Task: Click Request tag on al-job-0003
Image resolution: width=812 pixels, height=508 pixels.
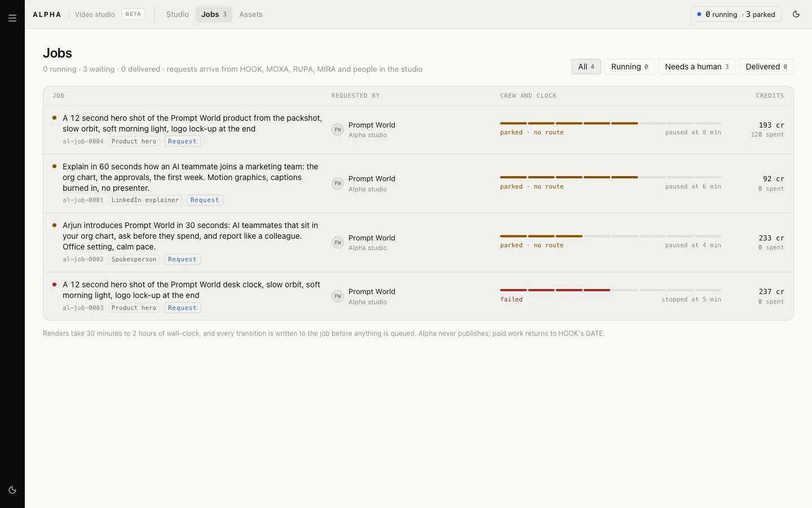Action: coord(182,308)
